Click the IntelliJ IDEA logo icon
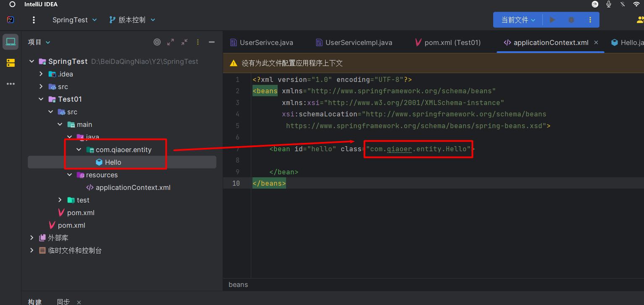 coord(11,20)
